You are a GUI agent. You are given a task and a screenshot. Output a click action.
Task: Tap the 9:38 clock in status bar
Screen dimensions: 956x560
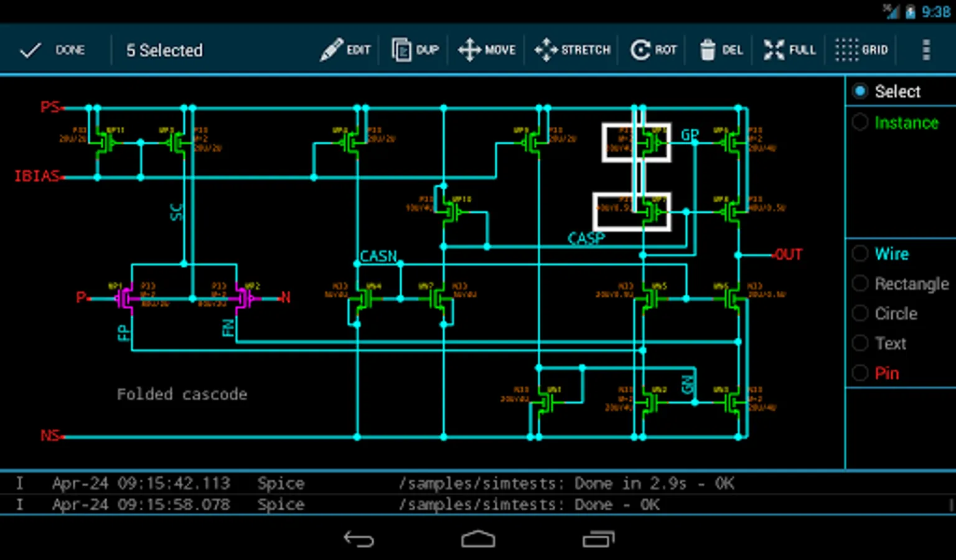click(935, 12)
